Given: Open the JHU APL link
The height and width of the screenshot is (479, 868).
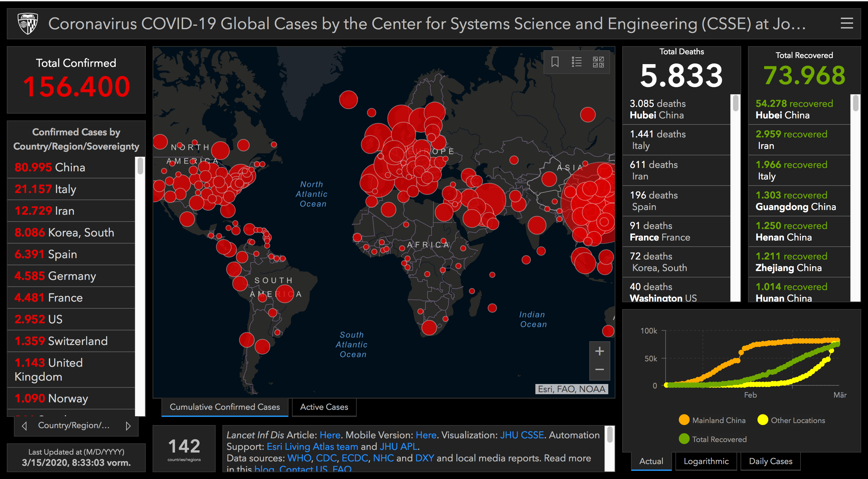Looking at the screenshot, I should 398,446.
